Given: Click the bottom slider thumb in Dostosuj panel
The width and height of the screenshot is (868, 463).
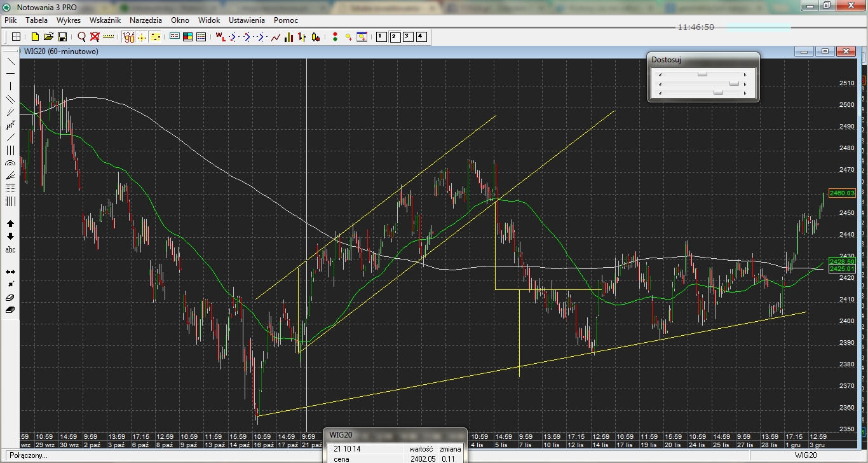Looking at the screenshot, I should pyautogui.click(x=719, y=93).
